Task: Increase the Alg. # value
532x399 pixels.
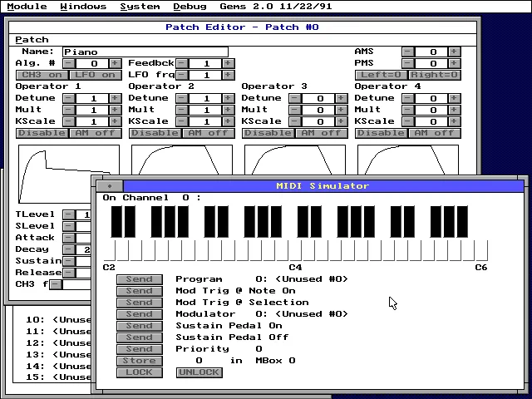Action: (x=115, y=63)
